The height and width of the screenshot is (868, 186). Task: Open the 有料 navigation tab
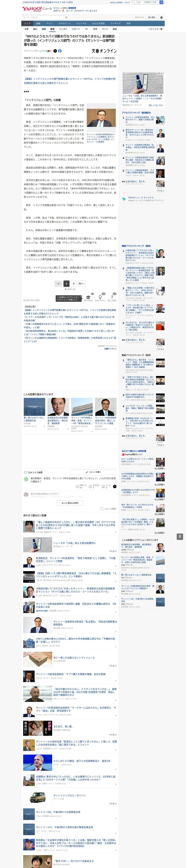coord(128,23)
